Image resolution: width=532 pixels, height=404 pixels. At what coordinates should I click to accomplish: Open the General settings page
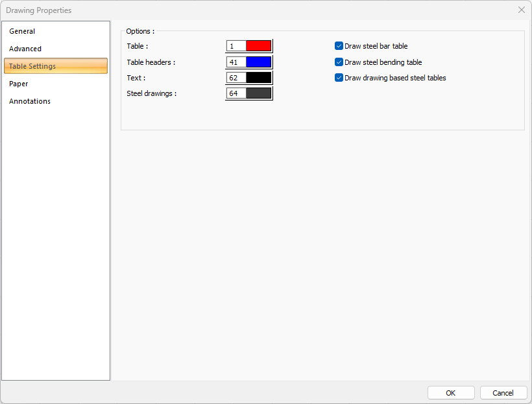click(x=22, y=31)
